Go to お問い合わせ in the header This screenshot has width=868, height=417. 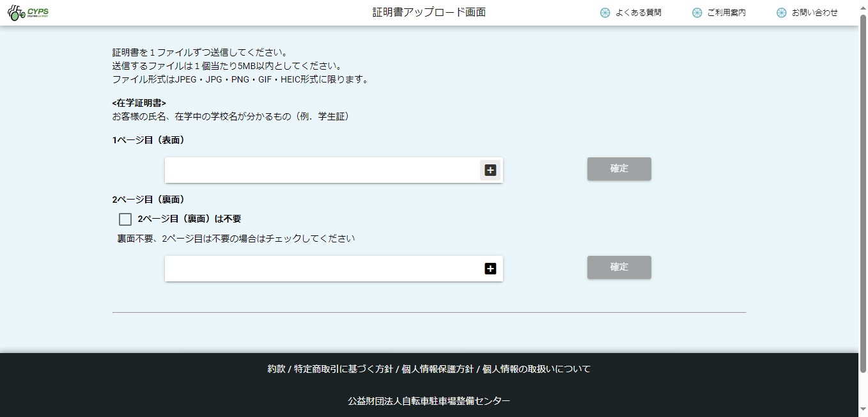[x=814, y=13]
